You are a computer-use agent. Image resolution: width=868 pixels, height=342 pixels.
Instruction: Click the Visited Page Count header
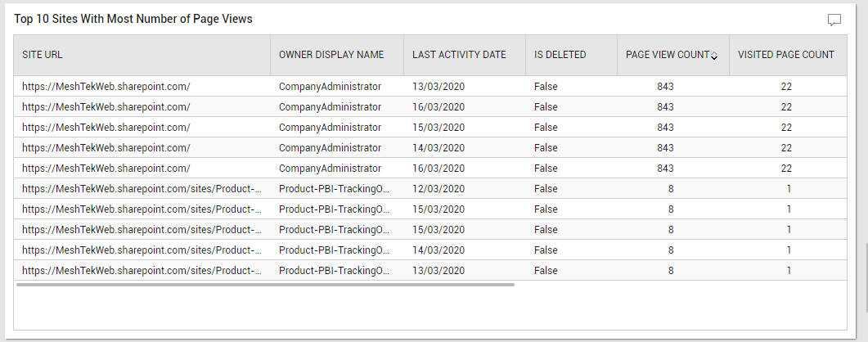785,55
